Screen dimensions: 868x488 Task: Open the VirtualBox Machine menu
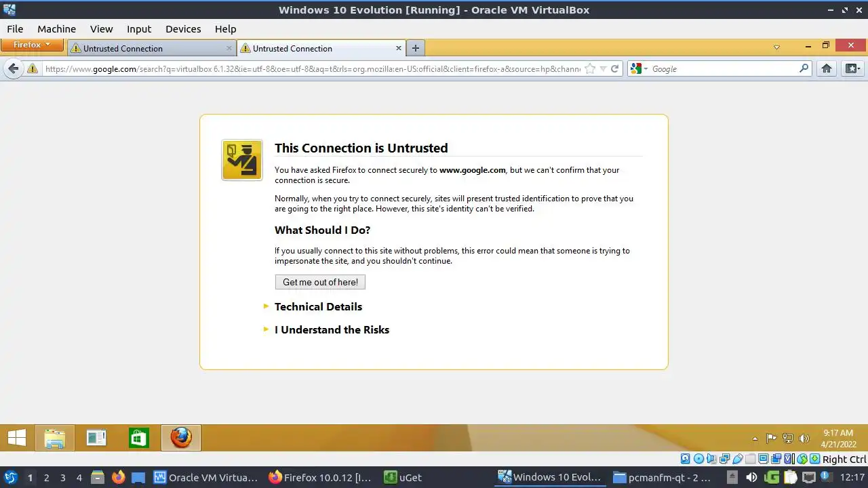click(x=56, y=28)
